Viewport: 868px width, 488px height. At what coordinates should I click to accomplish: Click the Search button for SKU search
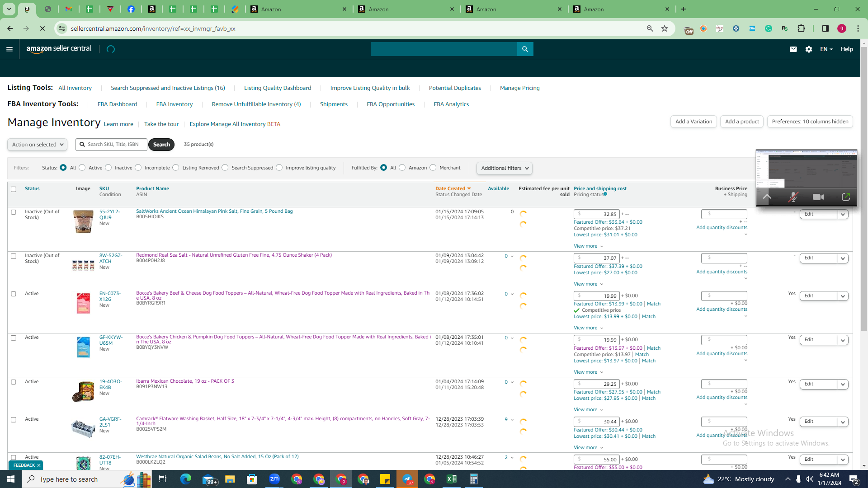click(x=161, y=145)
